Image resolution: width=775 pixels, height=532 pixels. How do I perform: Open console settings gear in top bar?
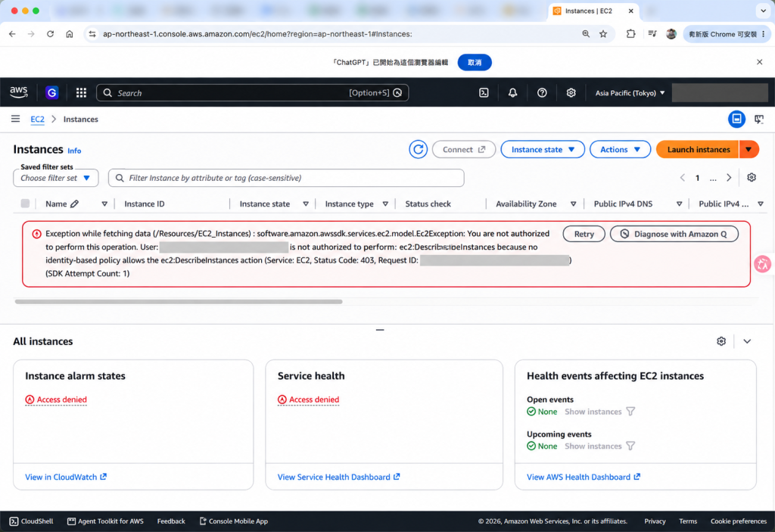point(571,92)
